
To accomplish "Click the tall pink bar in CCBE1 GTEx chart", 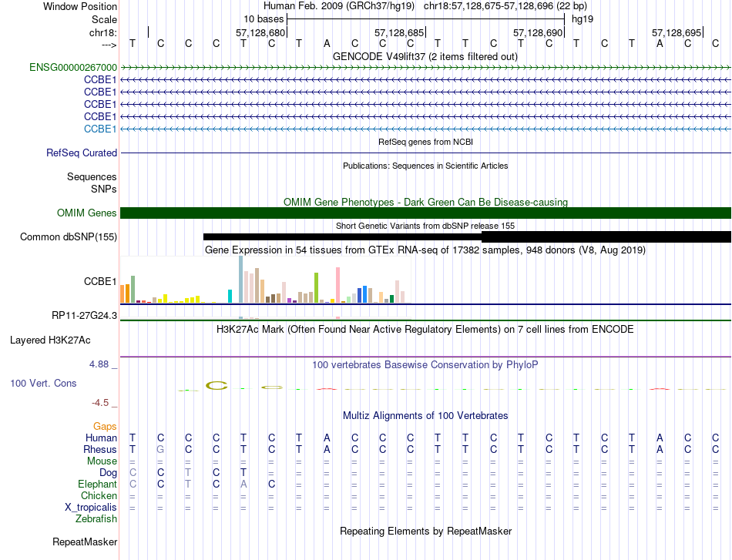I will 338,285.
